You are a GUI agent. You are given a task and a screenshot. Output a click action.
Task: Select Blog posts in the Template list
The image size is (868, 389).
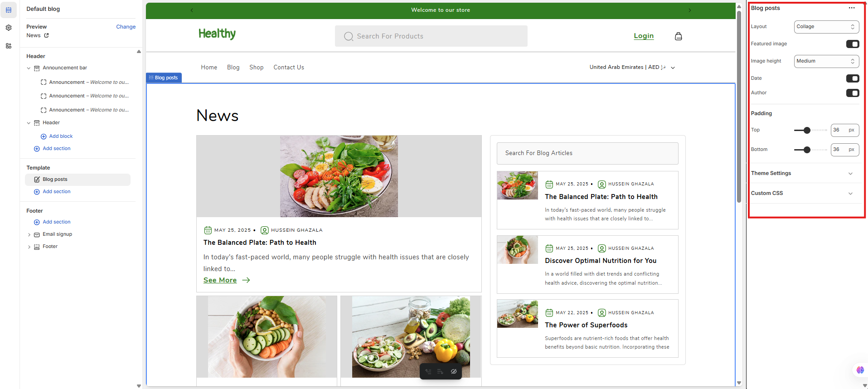(78, 180)
